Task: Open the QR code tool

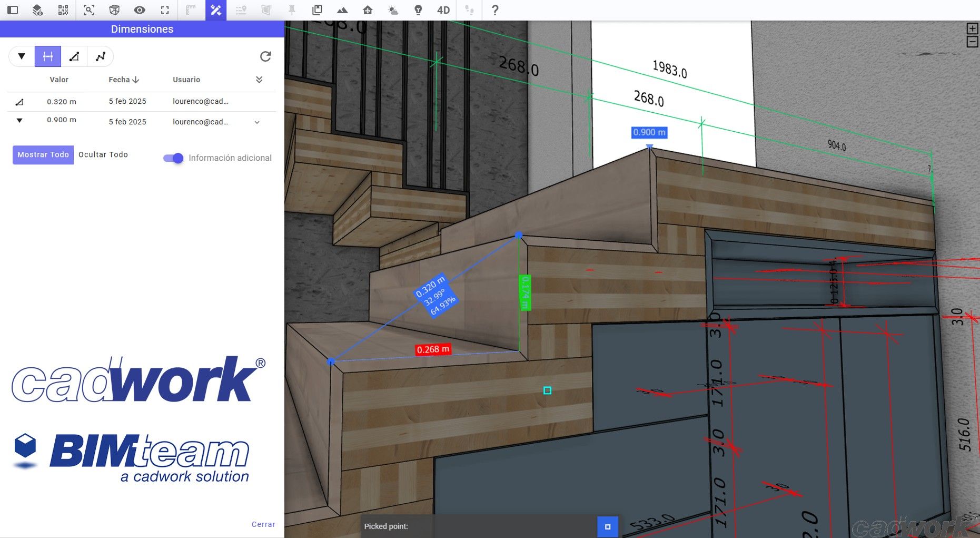Action: (63, 10)
